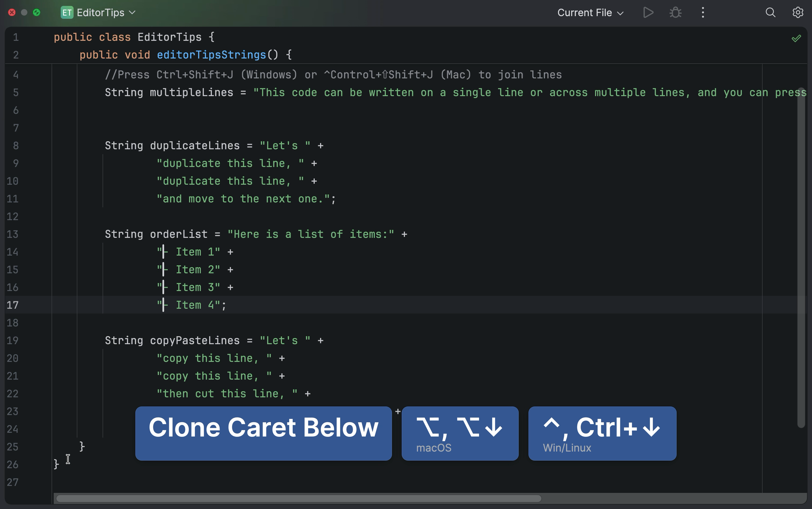Click line number 13 in the gutter
Image resolution: width=812 pixels, height=509 pixels.
pos(12,234)
